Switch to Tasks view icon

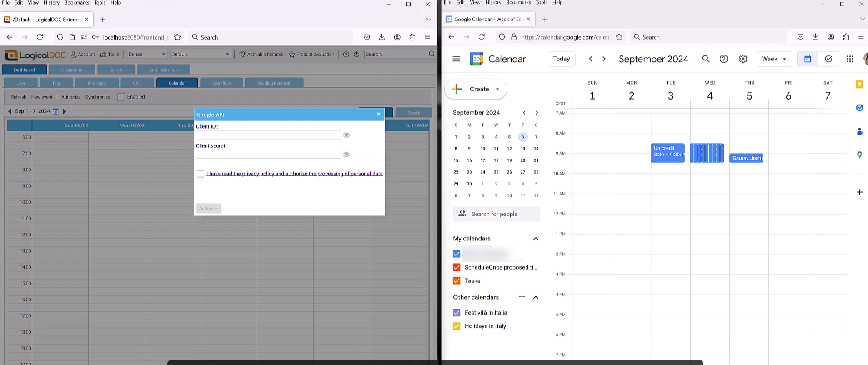coord(828,59)
